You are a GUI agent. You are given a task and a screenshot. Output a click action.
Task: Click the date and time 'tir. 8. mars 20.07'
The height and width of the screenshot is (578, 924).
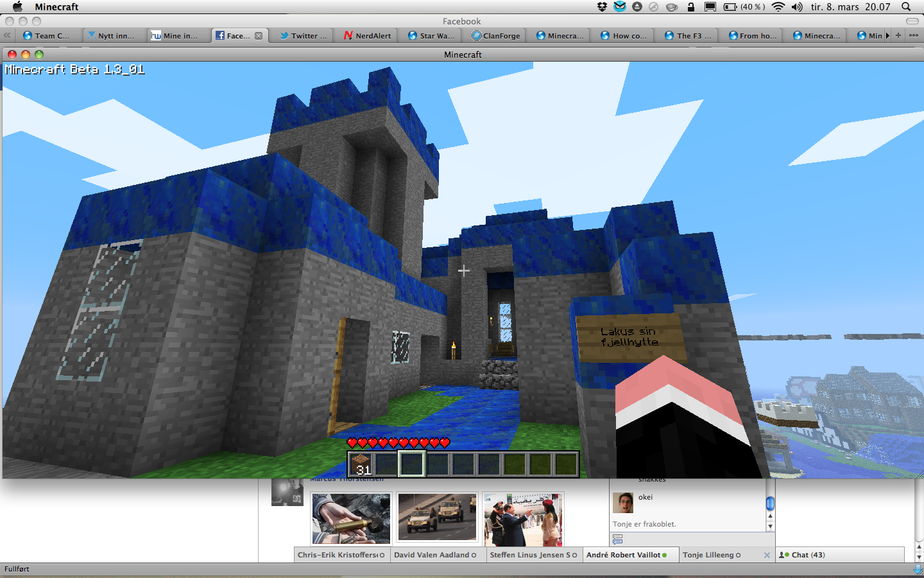point(850,6)
